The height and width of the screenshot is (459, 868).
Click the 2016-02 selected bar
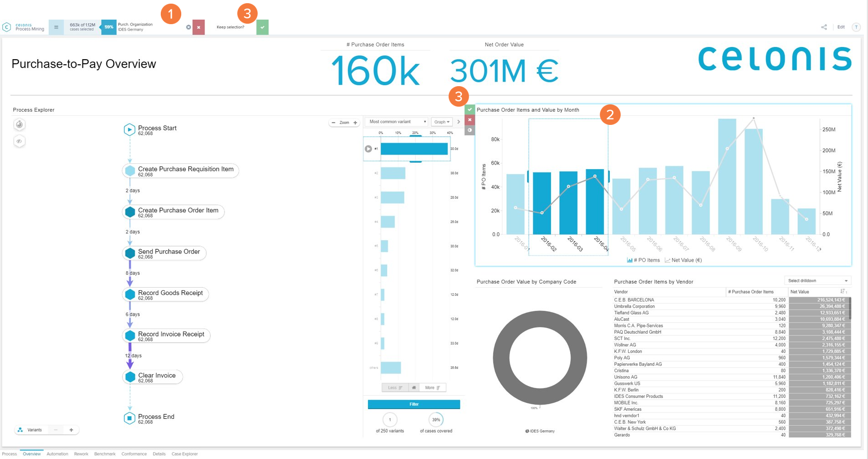pos(542,203)
